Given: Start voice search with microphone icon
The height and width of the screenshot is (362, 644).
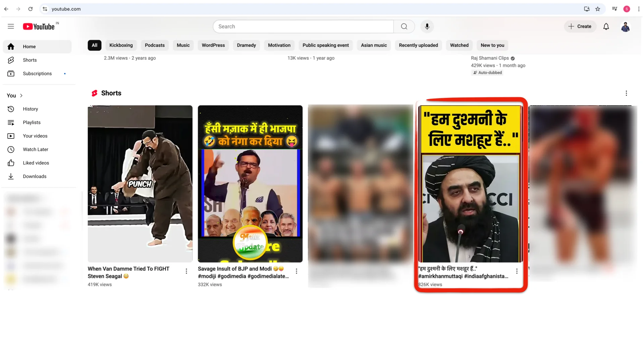Looking at the screenshot, I should click(x=427, y=26).
